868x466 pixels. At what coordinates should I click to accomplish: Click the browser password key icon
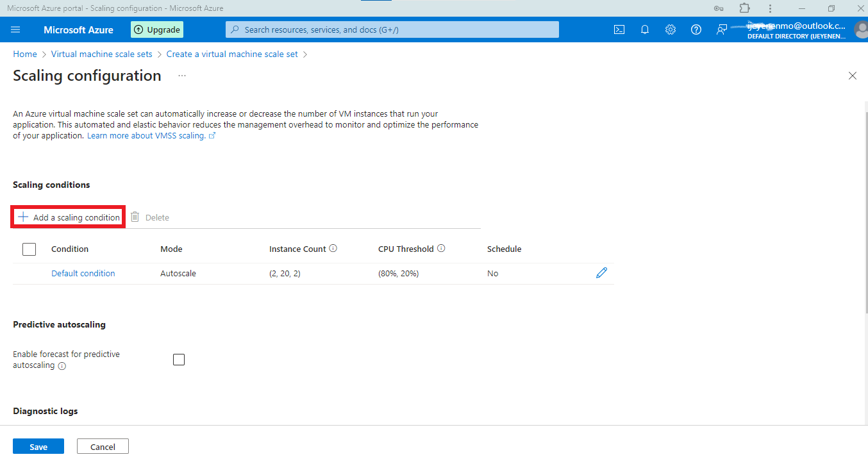pos(719,8)
